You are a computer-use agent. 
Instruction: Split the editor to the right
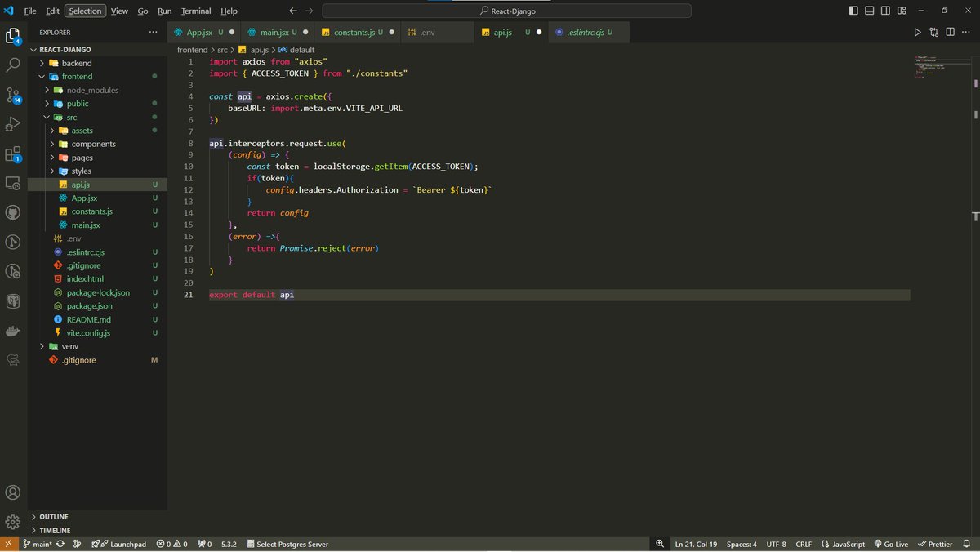tap(950, 33)
